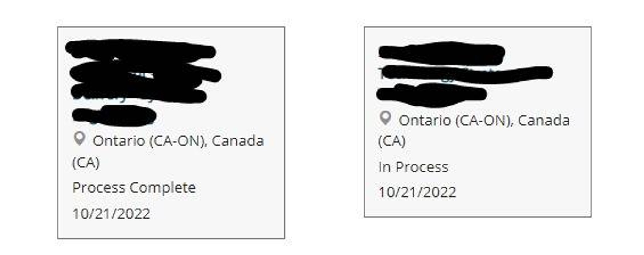Click the location pin in In Process card
The width and height of the screenshot is (644, 255).
click(385, 118)
